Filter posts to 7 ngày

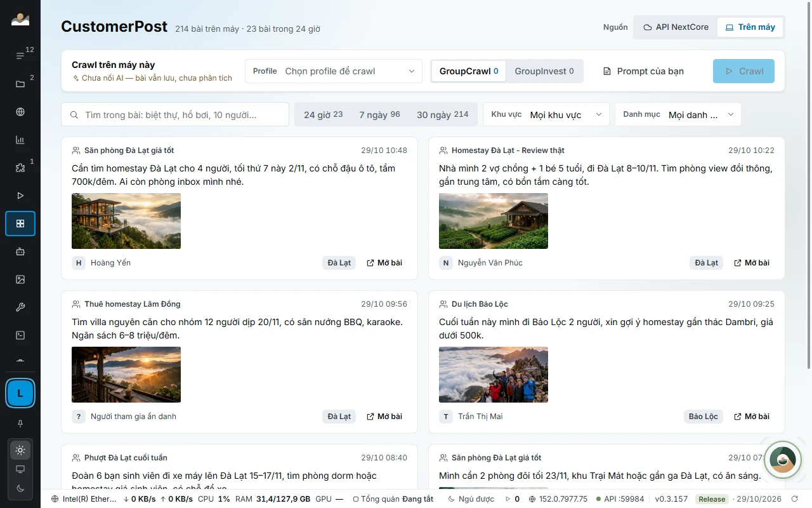tap(379, 115)
